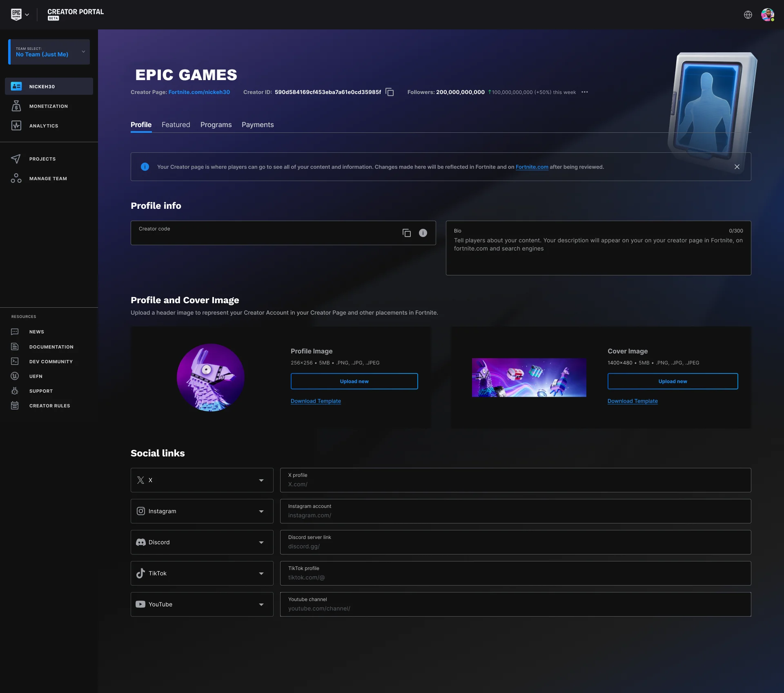The width and height of the screenshot is (784, 693).
Task: Click the Discord server link field
Action: [x=516, y=542]
